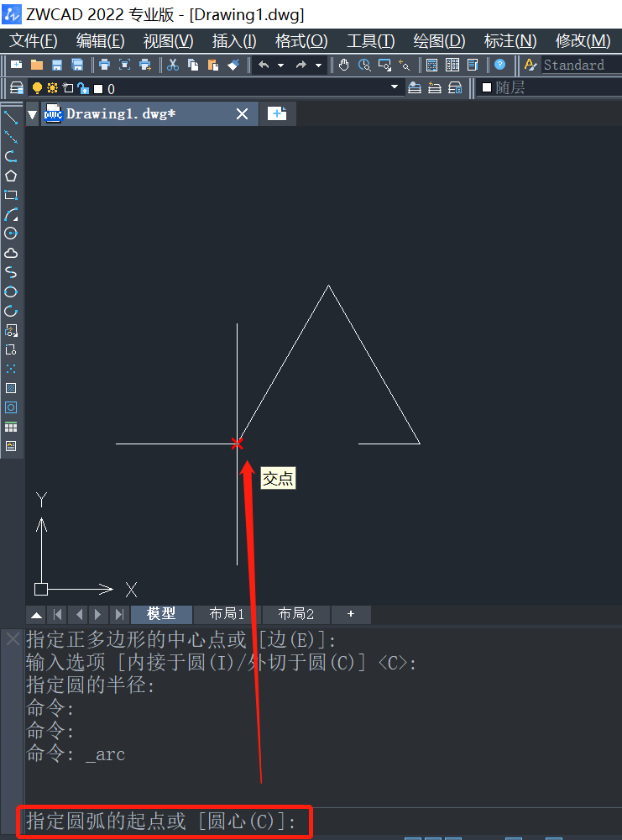The image size is (622, 840).
Task: Click the Redo arrow
Action: tap(301, 65)
